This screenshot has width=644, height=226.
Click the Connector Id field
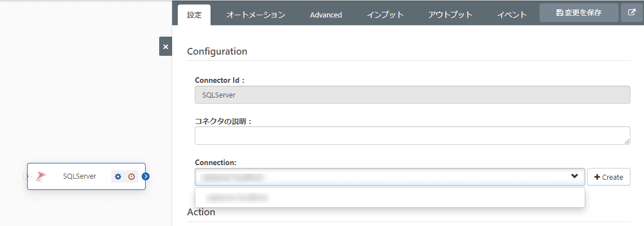point(412,95)
